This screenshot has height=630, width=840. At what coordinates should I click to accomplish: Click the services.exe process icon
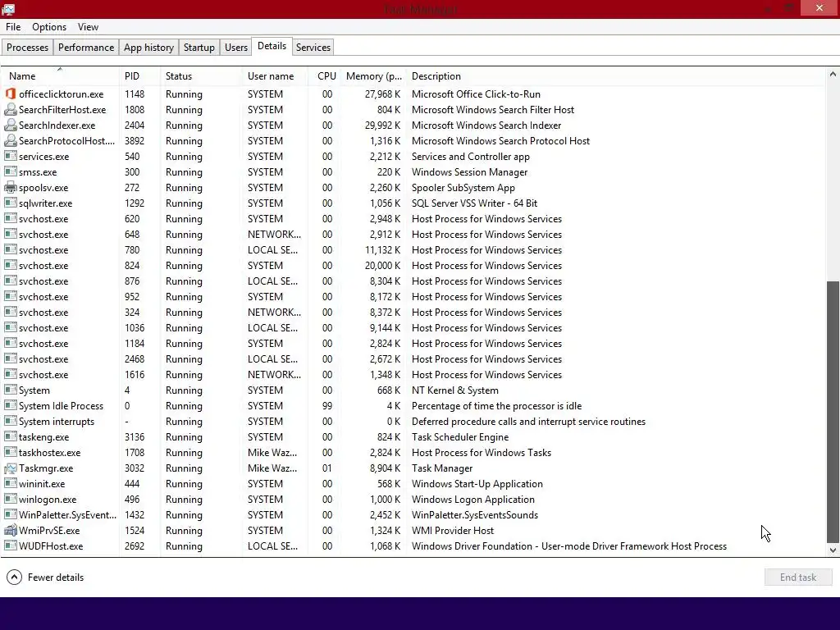[x=10, y=156]
